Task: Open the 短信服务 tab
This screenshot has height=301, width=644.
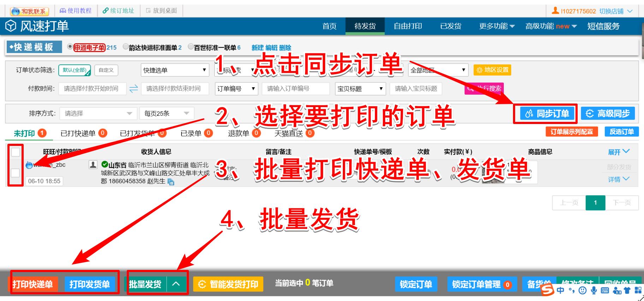Action: coord(603,26)
